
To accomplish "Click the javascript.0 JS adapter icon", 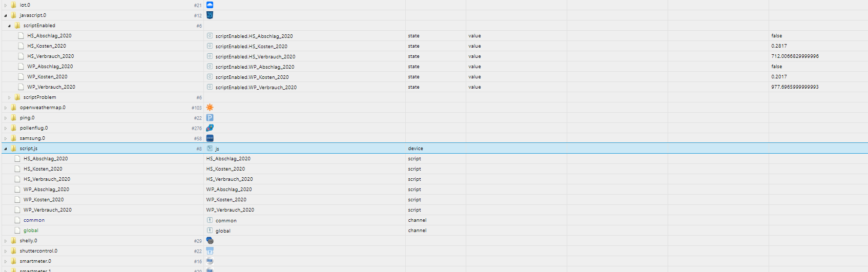I will point(210,15).
